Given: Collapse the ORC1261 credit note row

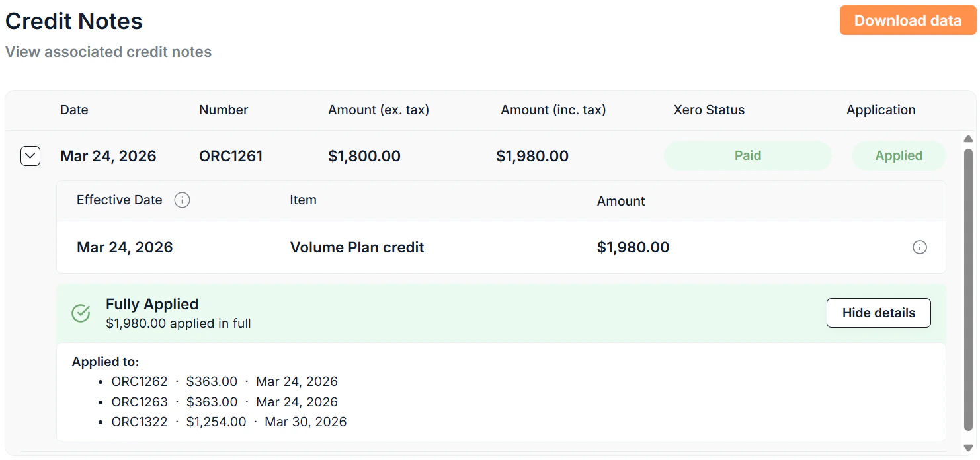Looking at the screenshot, I should (x=30, y=155).
